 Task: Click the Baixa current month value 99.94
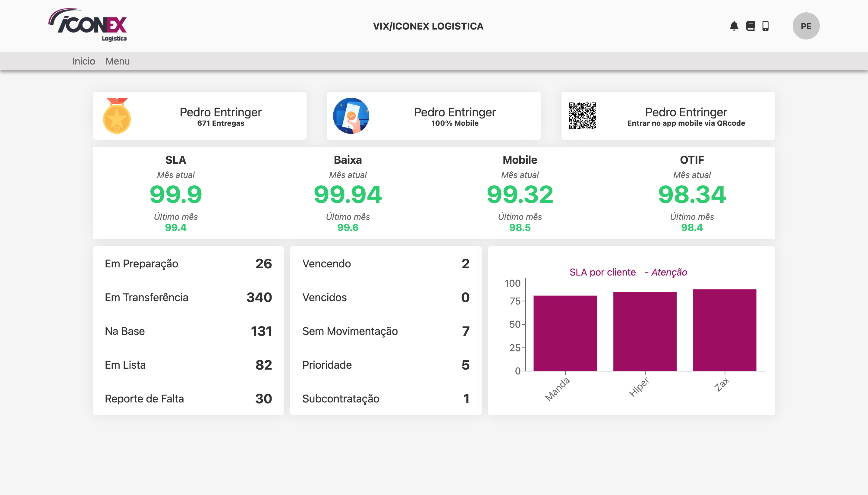[348, 194]
